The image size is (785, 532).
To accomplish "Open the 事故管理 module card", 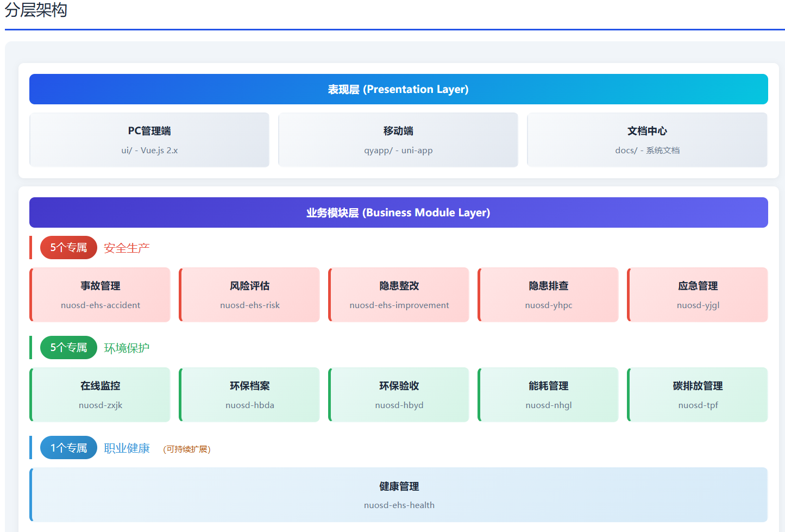I will pos(101,295).
